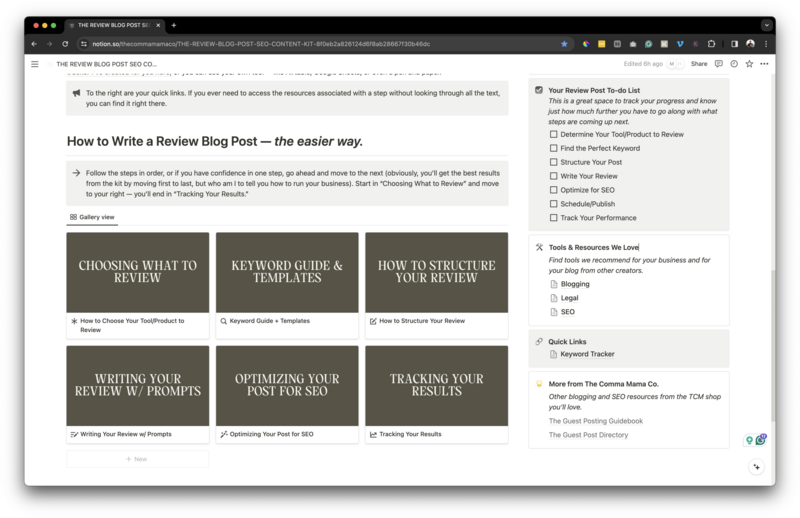Expand the tab search dropdown in the title bar
The height and width of the screenshot is (518, 800).
click(766, 25)
